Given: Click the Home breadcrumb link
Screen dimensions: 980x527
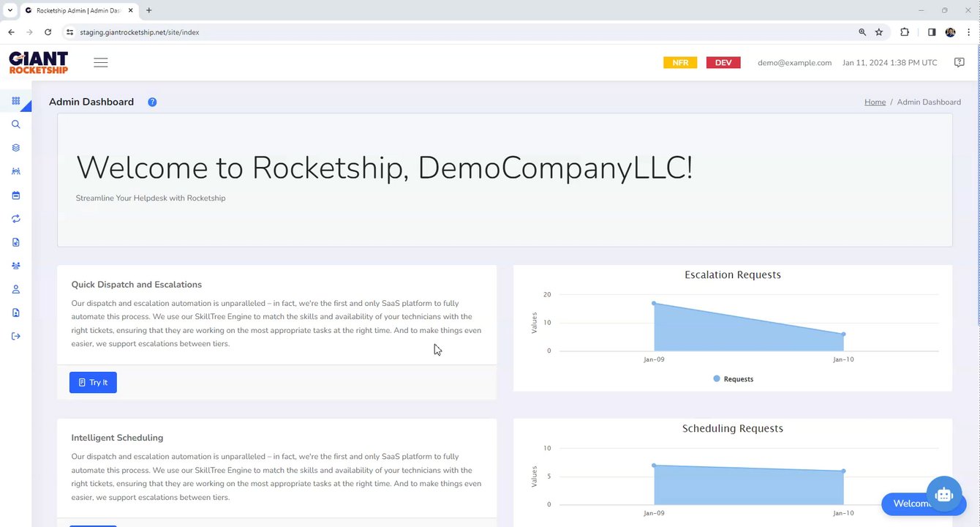Looking at the screenshot, I should [x=875, y=102].
